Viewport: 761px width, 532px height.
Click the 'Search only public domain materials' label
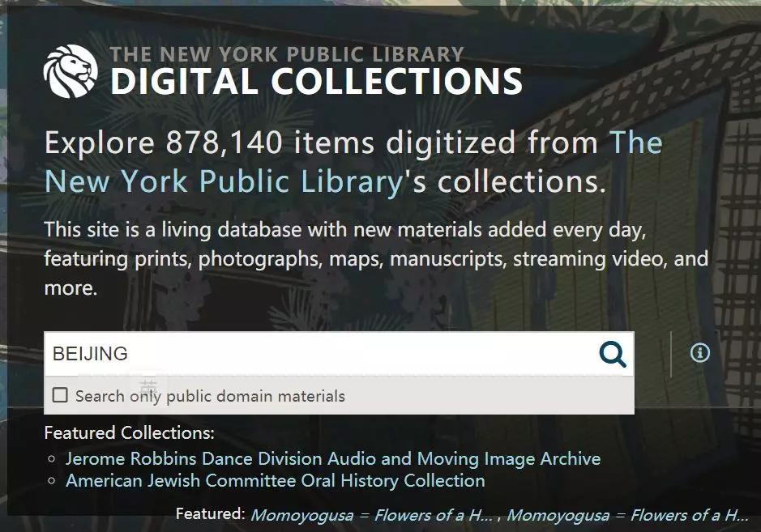click(x=210, y=396)
